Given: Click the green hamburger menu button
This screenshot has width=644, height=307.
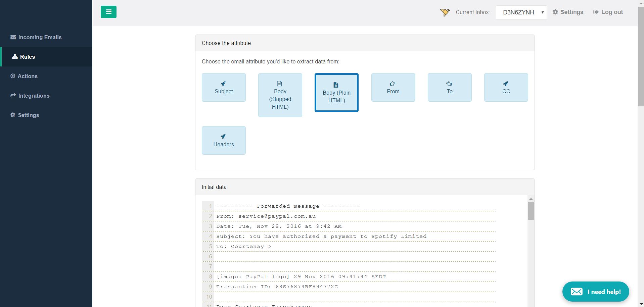Looking at the screenshot, I should click(108, 12).
